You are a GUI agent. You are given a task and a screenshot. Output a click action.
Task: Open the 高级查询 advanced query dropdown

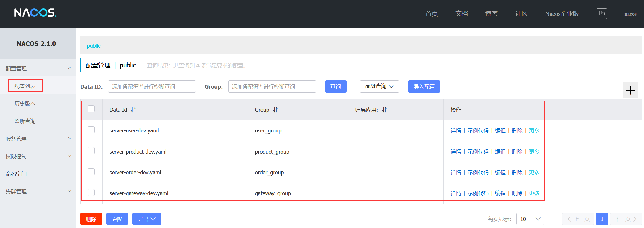pyautogui.click(x=379, y=86)
